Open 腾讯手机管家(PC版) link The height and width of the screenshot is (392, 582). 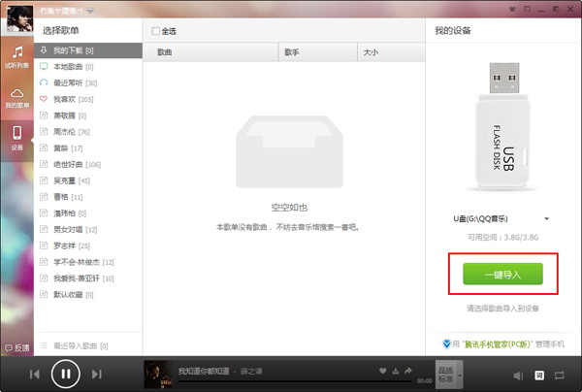click(498, 344)
